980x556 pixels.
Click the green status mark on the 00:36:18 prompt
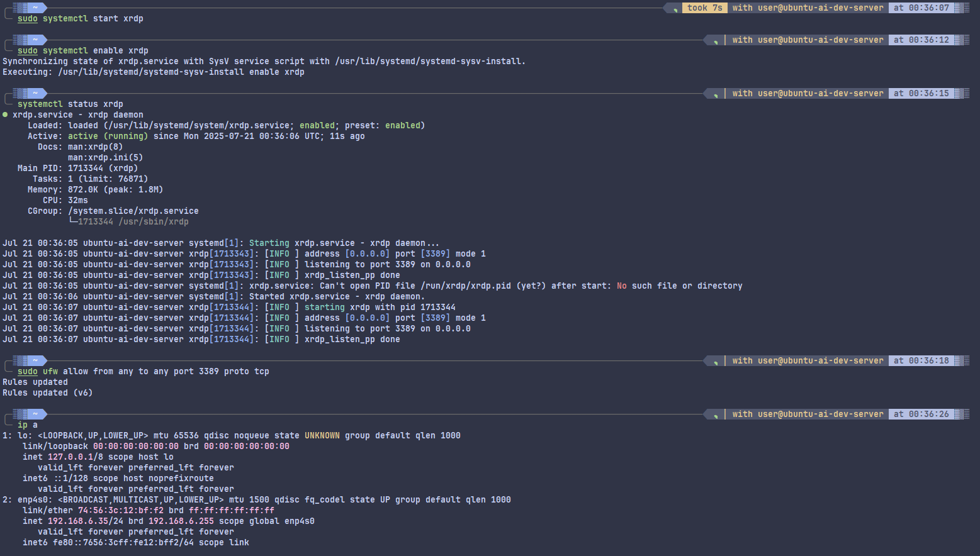pyautogui.click(x=715, y=362)
